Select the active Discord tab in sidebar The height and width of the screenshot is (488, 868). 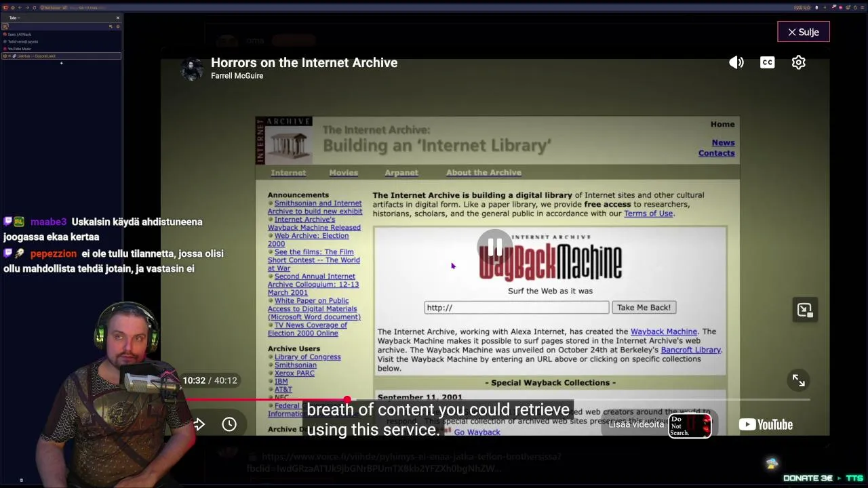tap(61, 56)
